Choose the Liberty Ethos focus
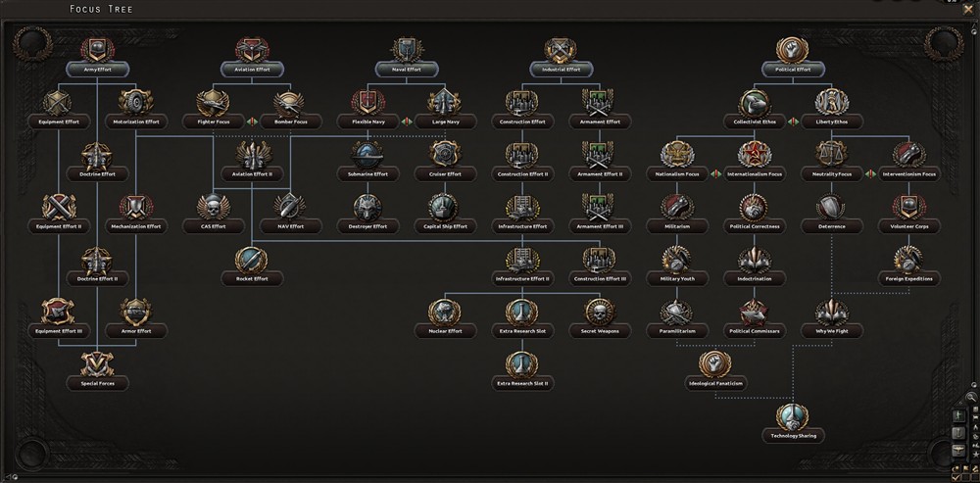This screenshot has height=483, width=980. (x=832, y=102)
